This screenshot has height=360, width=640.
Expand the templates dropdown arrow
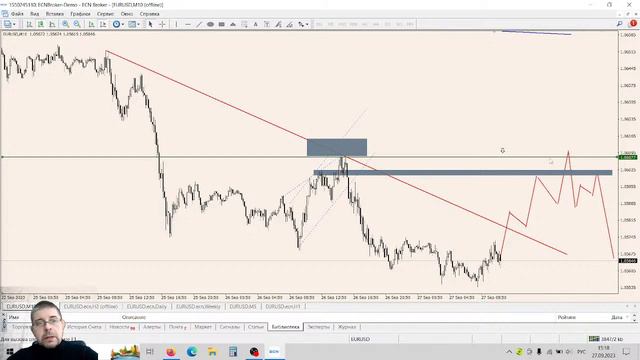139,24
